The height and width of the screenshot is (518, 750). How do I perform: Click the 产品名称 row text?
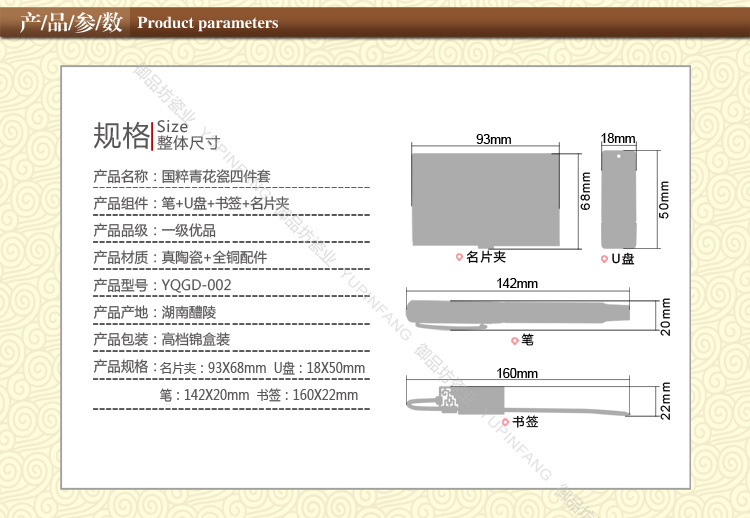click(181, 176)
